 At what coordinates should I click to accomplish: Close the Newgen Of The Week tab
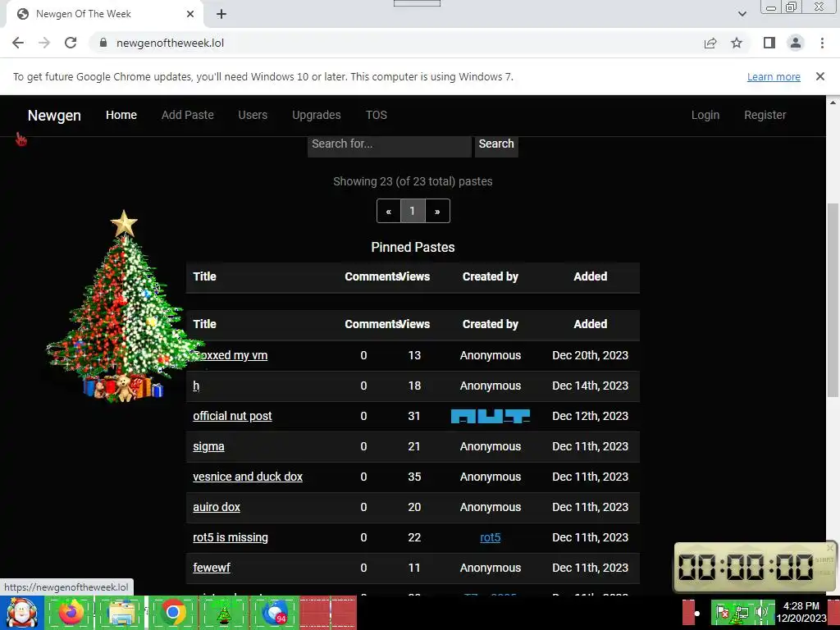click(190, 14)
